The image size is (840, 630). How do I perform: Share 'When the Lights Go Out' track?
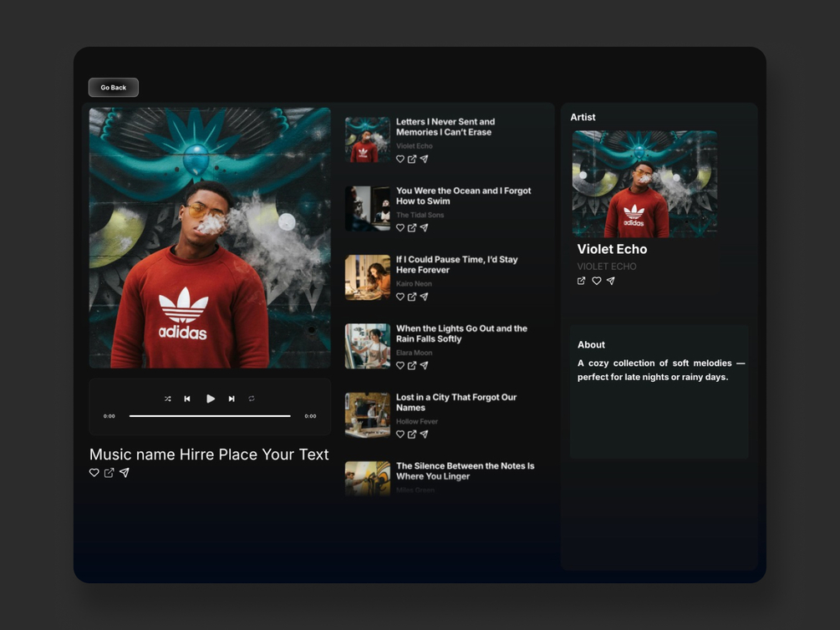click(424, 365)
